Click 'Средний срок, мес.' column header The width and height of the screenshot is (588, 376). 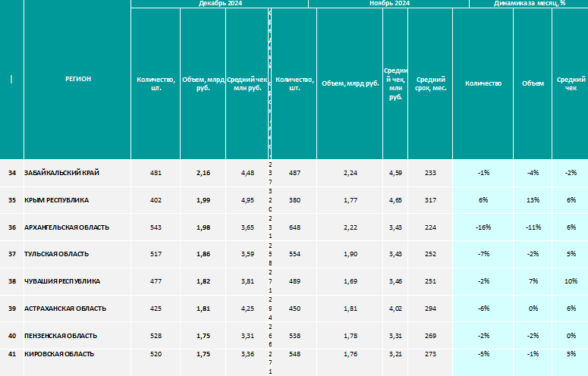tap(430, 84)
